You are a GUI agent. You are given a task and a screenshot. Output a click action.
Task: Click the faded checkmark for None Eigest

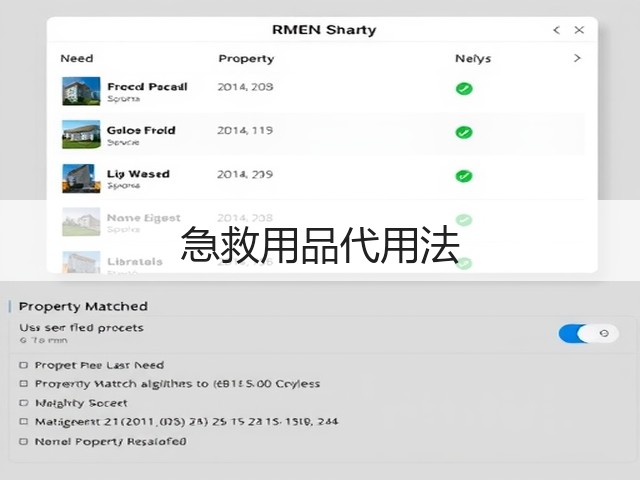coord(464,220)
